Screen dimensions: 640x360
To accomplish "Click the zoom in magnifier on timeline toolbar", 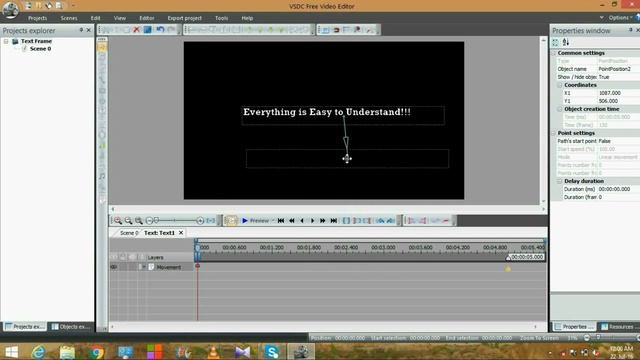I will pyautogui.click(x=118, y=220).
